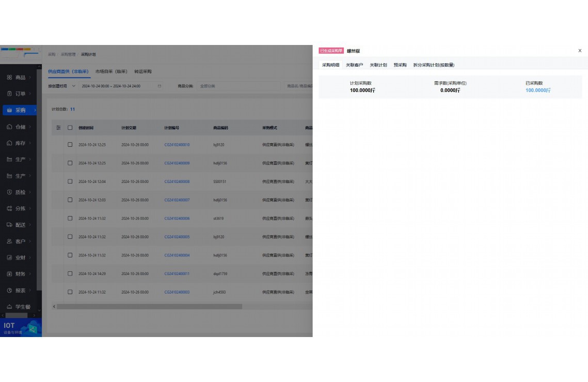Screen dimensions: 588x382
Task: Select the checkbox for plan CG24102400008
Action: pyautogui.click(x=70, y=181)
